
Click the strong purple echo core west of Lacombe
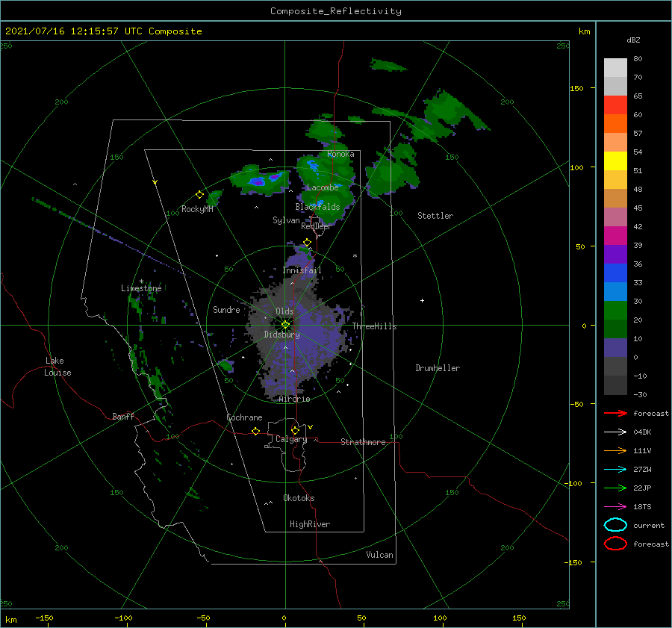tap(258, 182)
